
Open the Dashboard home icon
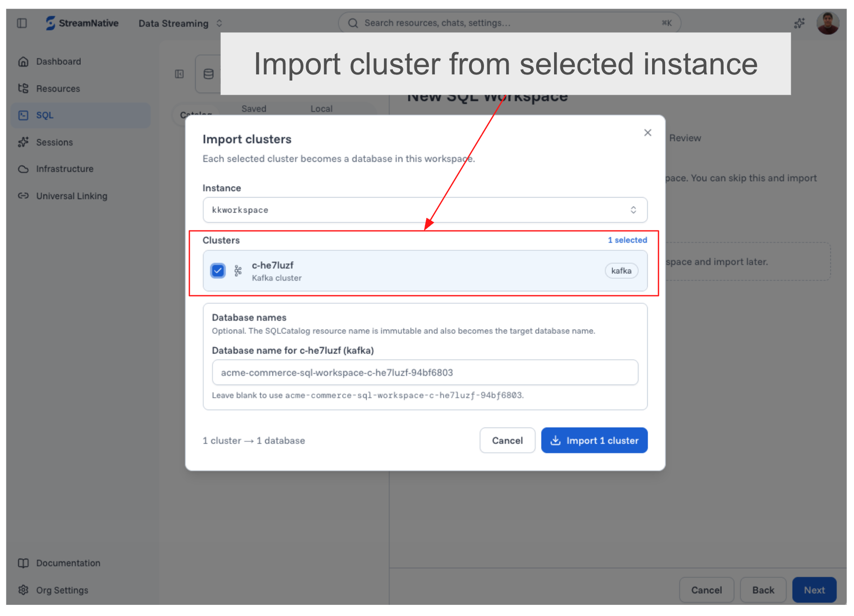[x=23, y=62]
